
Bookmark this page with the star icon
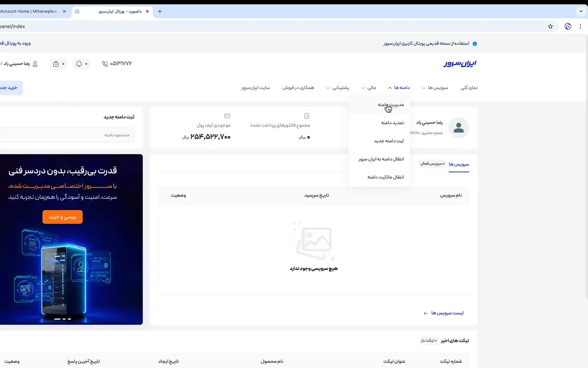tap(550, 26)
